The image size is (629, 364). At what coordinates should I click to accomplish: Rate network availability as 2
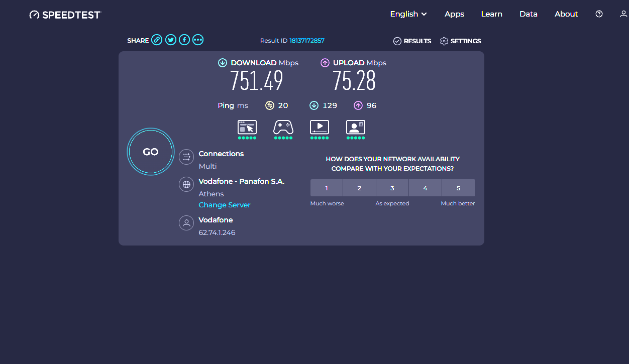[359, 188]
